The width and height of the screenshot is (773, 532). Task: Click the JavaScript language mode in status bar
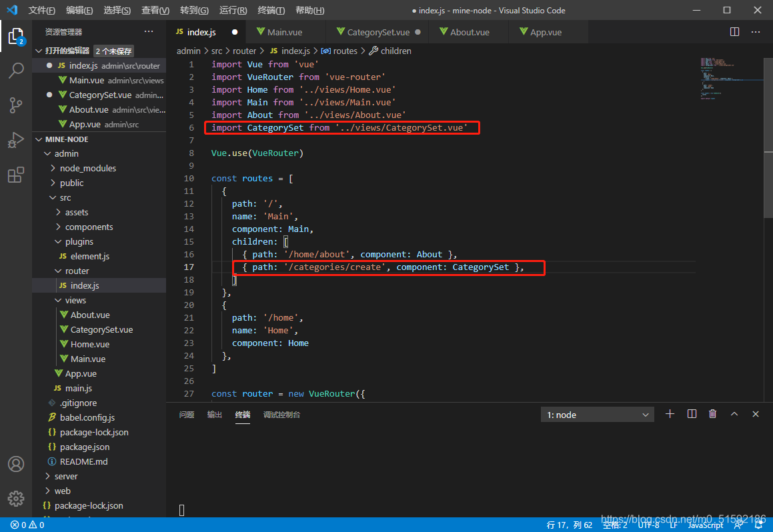pos(705,525)
